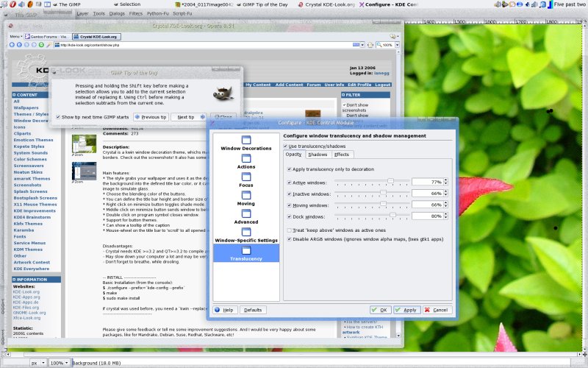Click the KDE menu gear icon in panel
The image size is (588, 368).
pyautogui.click(x=4, y=4)
